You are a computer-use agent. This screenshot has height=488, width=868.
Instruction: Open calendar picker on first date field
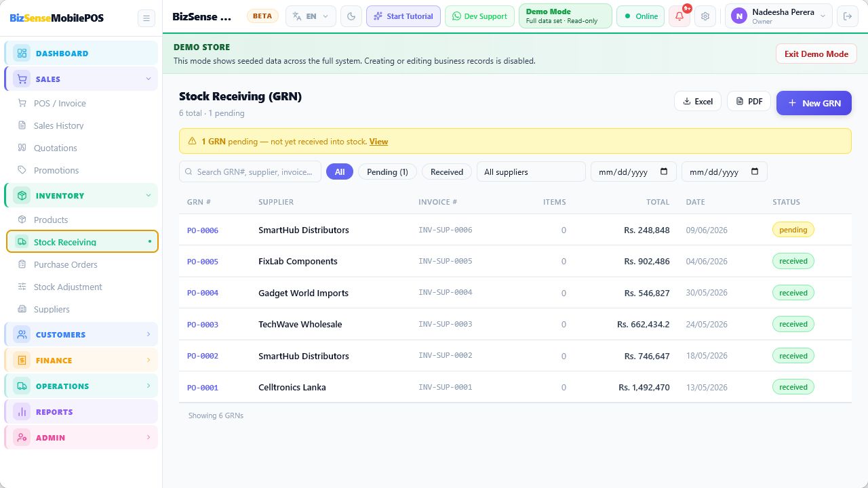tap(664, 171)
